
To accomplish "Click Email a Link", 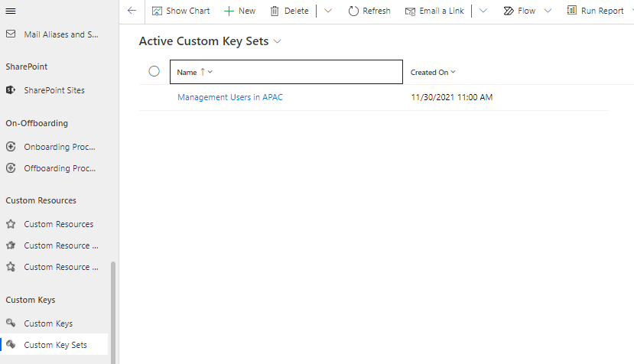I will (x=434, y=11).
